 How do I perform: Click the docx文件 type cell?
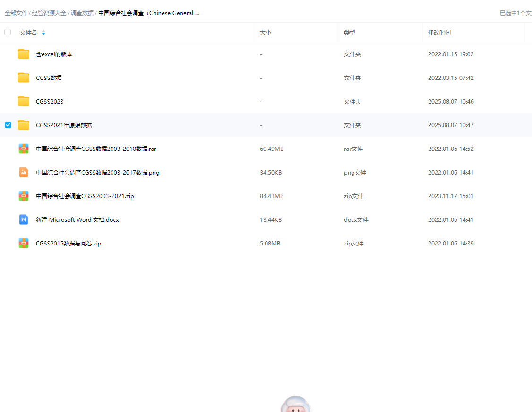point(356,220)
